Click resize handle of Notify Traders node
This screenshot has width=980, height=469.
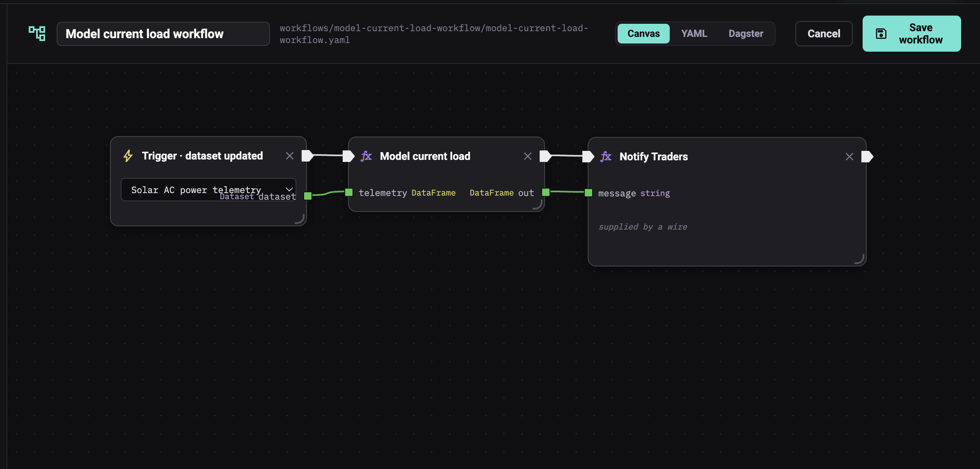pos(860,259)
